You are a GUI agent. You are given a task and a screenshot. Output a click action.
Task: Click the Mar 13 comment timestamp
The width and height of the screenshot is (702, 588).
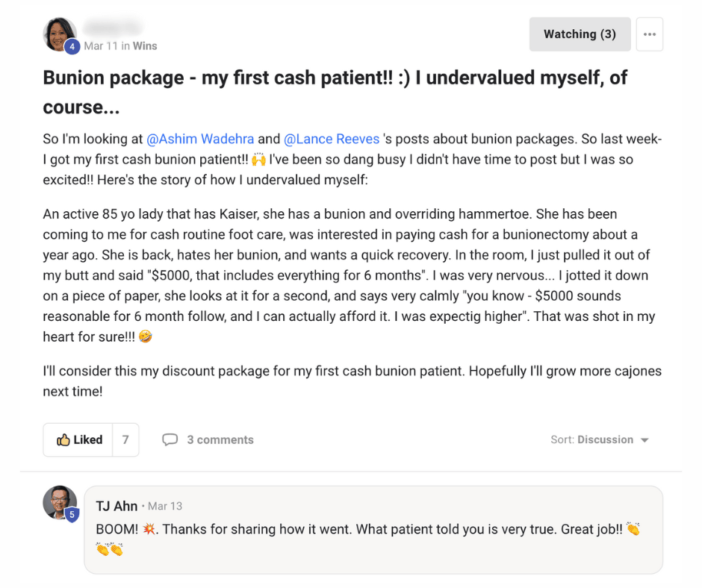click(x=164, y=507)
